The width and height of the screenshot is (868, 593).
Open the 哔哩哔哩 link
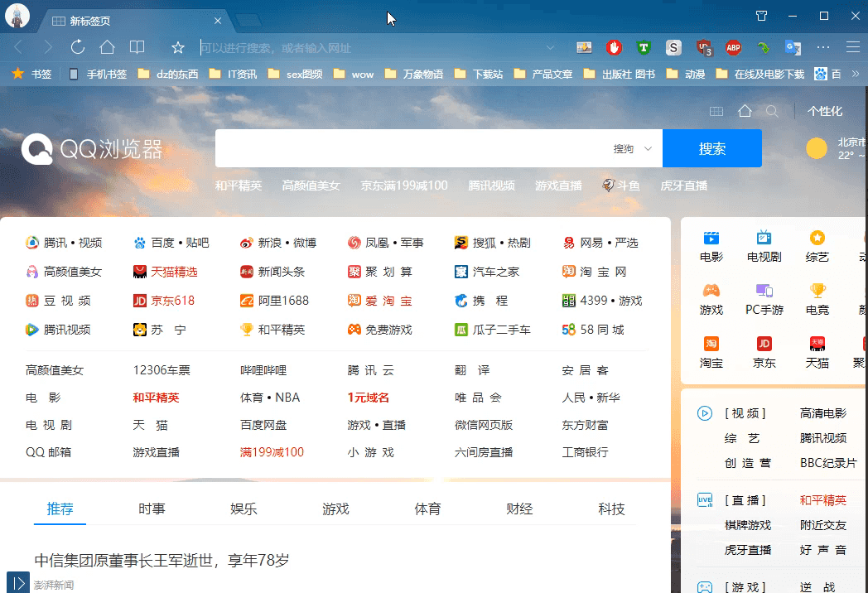[263, 370]
